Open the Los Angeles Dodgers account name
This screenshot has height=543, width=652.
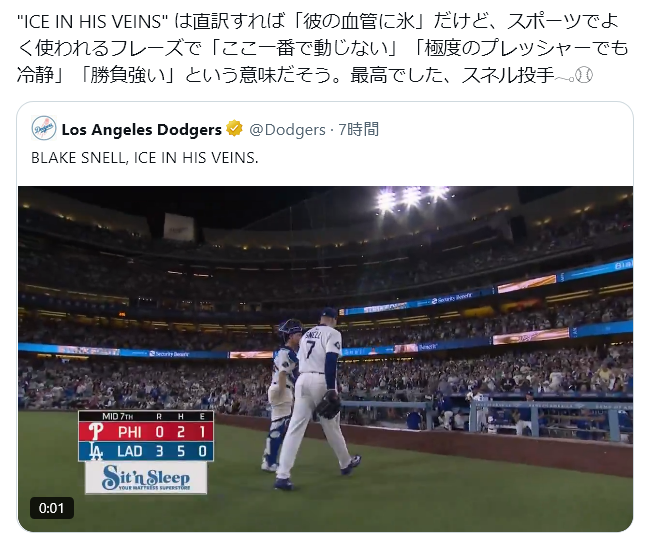click(x=141, y=129)
